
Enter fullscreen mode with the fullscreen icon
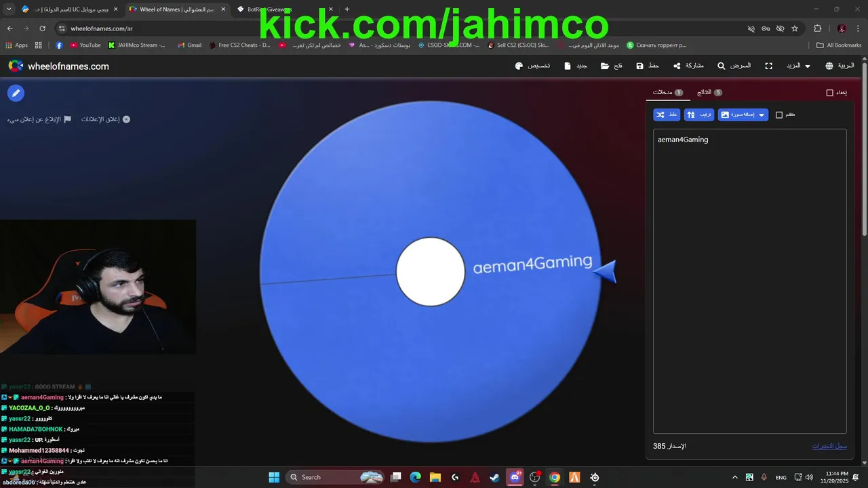point(768,66)
